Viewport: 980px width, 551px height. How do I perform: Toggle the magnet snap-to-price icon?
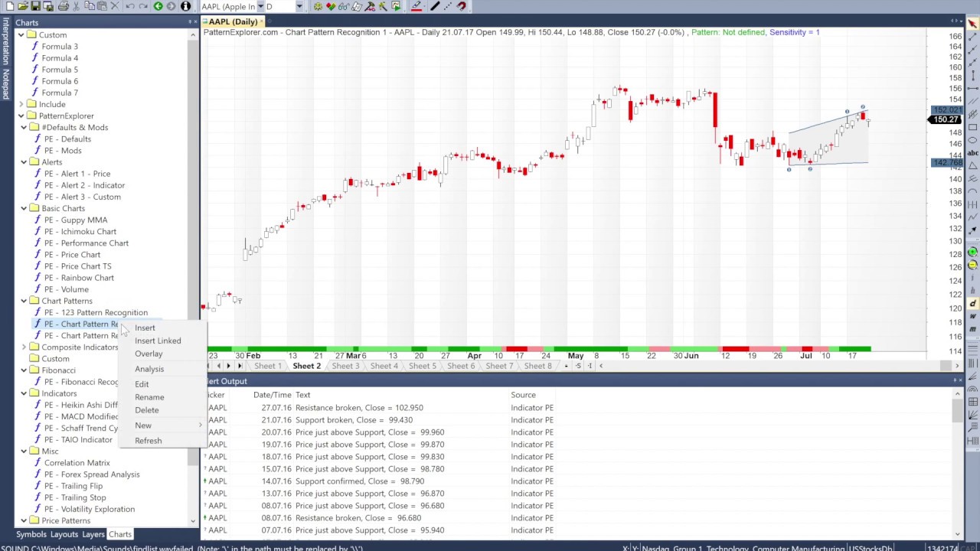pyautogui.click(x=462, y=6)
